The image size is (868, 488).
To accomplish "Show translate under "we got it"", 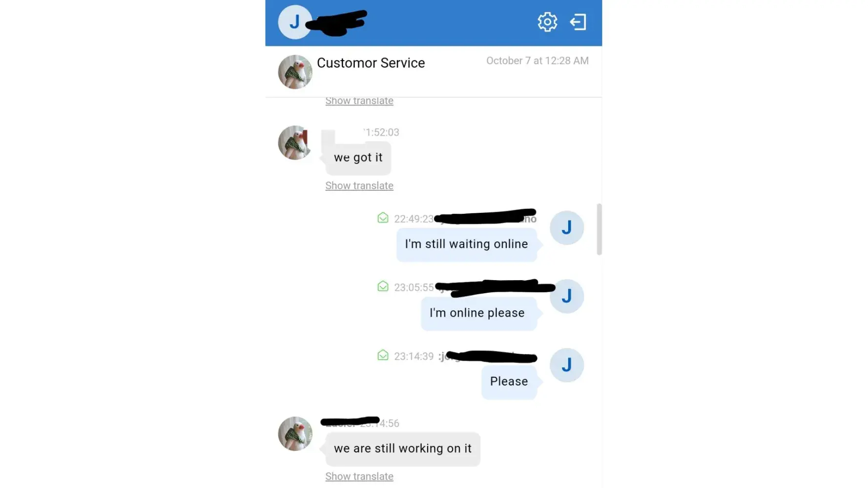I will pyautogui.click(x=359, y=186).
